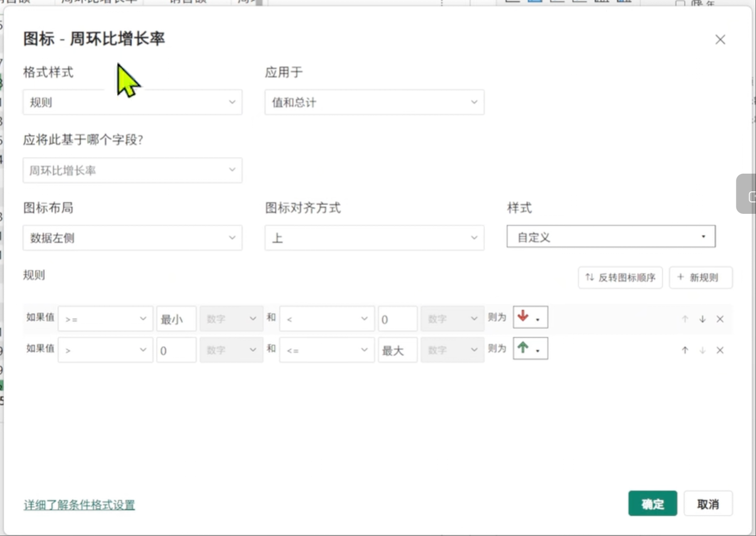Expand the 应用于 dropdown showing 值和总计
Viewport: 756px width, 536px height.
point(373,102)
